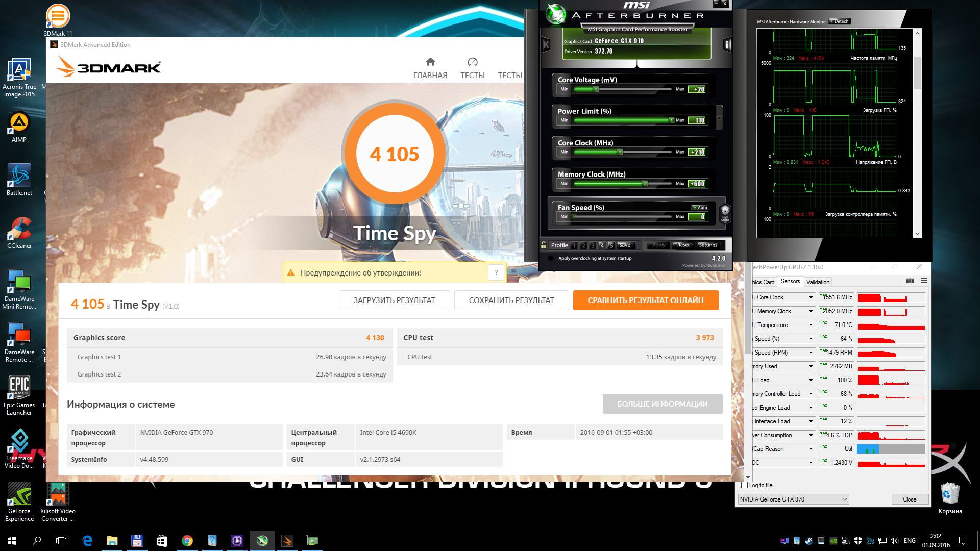Open GPU Memory Clock sensor dropdown
Image resolution: width=980 pixels, height=551 pixels.
click(x=810, y=311)
